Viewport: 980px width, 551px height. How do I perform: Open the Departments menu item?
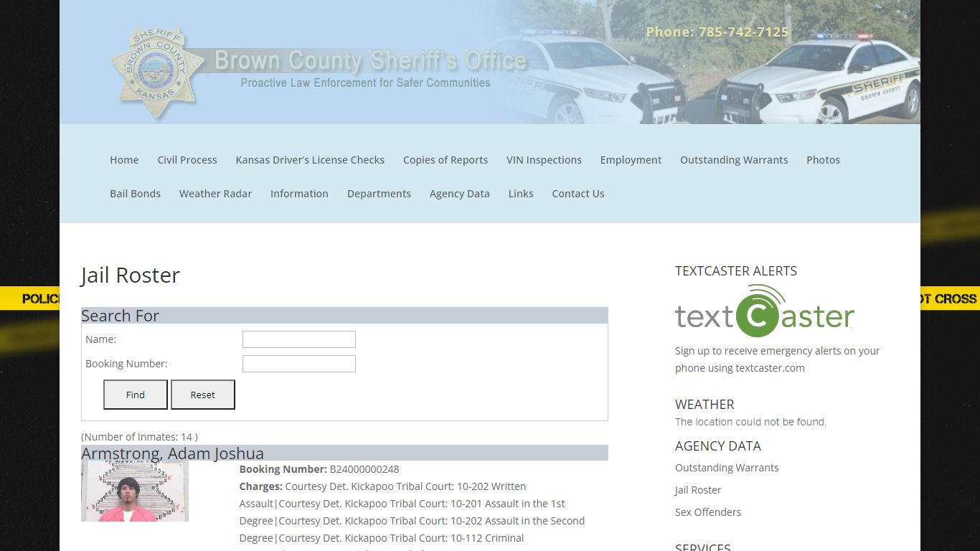coord(379,194)
